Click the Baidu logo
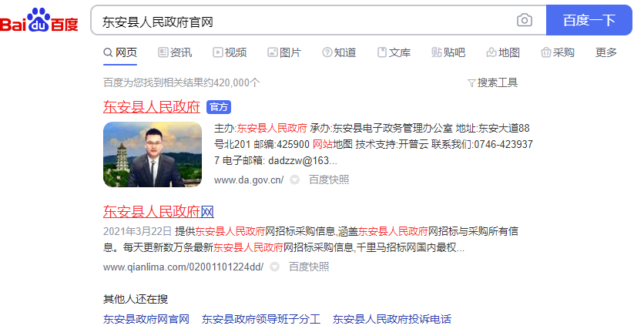644x329 pixels. [x=39, y=21]
